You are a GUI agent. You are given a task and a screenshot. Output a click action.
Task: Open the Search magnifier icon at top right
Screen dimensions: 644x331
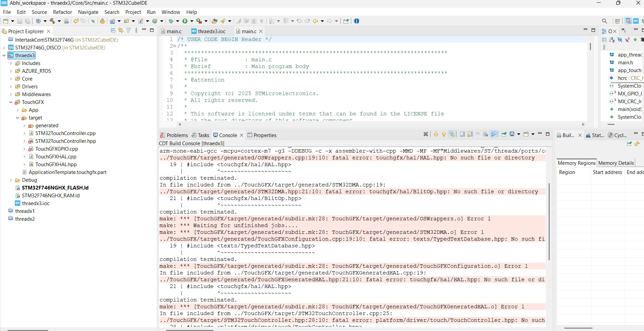click(x=604, y=21)
